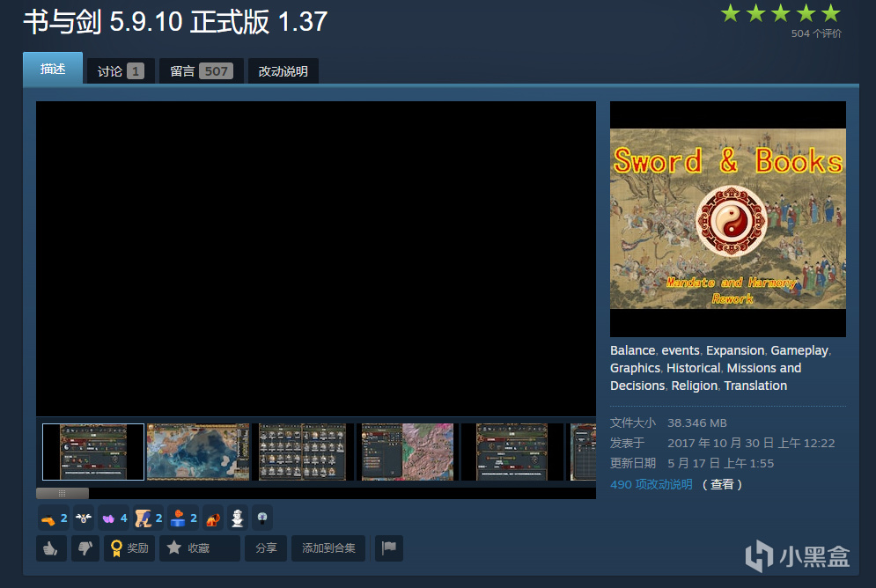876x588 pixels.
Task: Click the Balance tag
Action: [632, 350]
